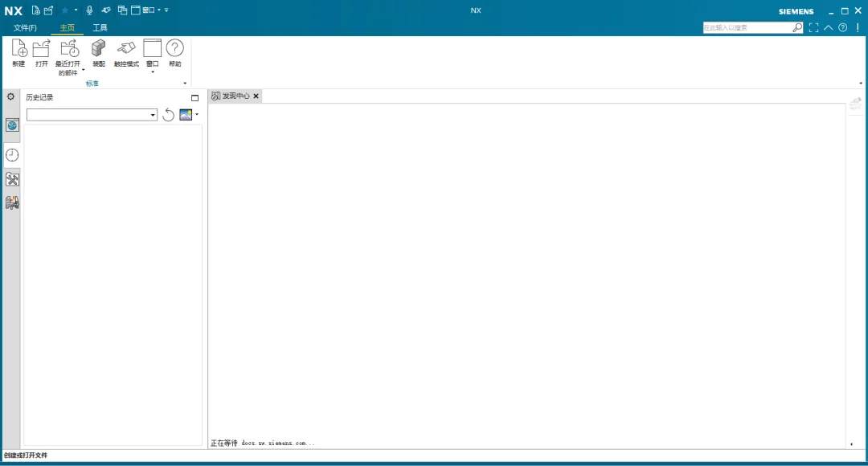Click the New file icon in quick access bar
This screenshot has width=868, height=466.
(36, 10)
